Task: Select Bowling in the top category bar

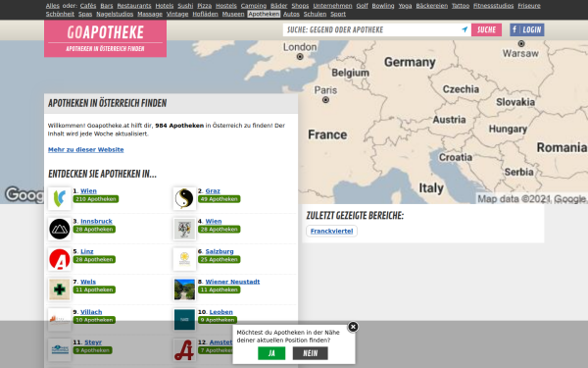Action: click(x=383, y=6)
